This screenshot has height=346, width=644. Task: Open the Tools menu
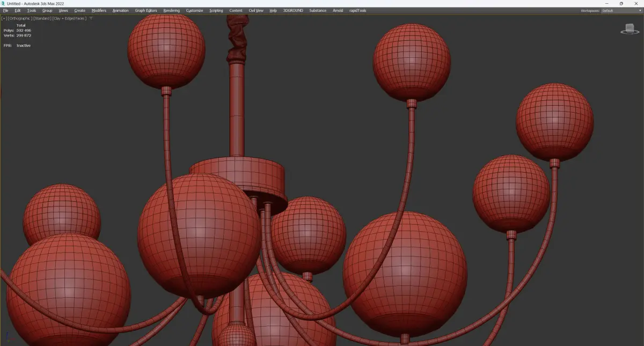tap(32, 10)
